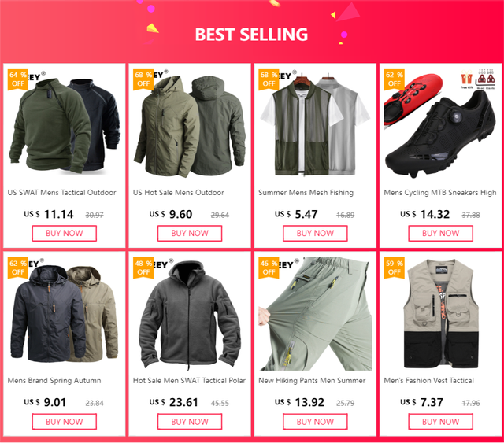Screen dimensions: 504x443
Task: Open the Men's Fashion Vest Tactical title link
Action: [428, 381]
